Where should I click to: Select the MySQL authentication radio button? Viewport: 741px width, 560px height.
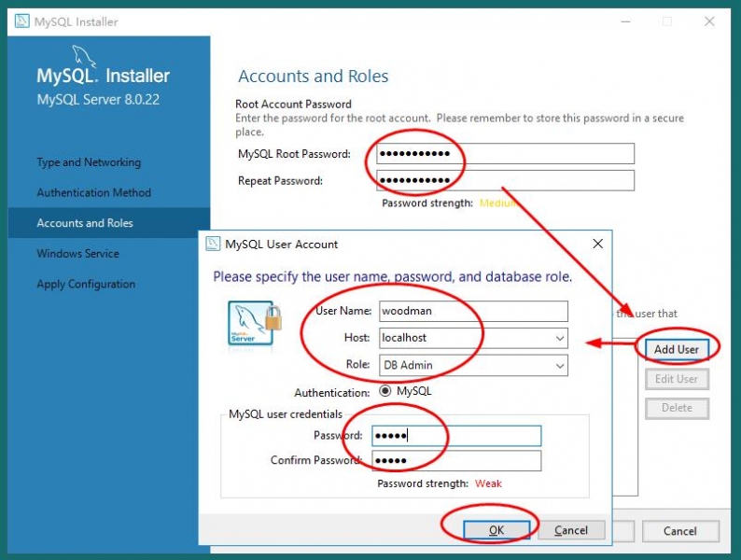384,392
